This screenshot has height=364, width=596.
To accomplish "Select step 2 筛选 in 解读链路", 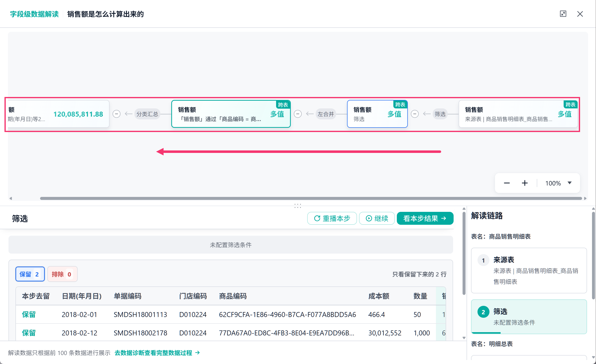I will (x=529, y=317).
